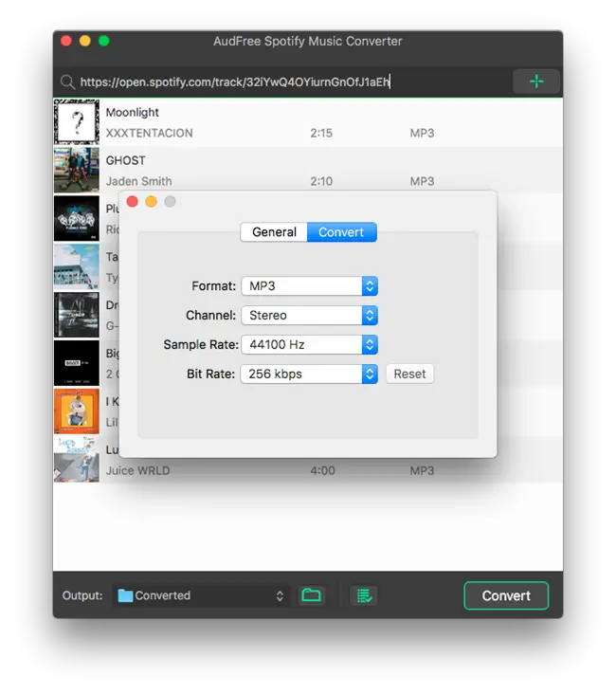
Task: Expand the Output Converted folder selector
Action: tap(201, 595)
